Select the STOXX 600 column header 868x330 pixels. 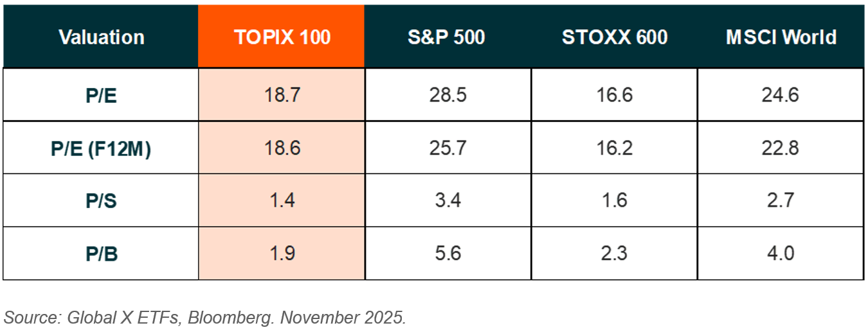(615, 37)
